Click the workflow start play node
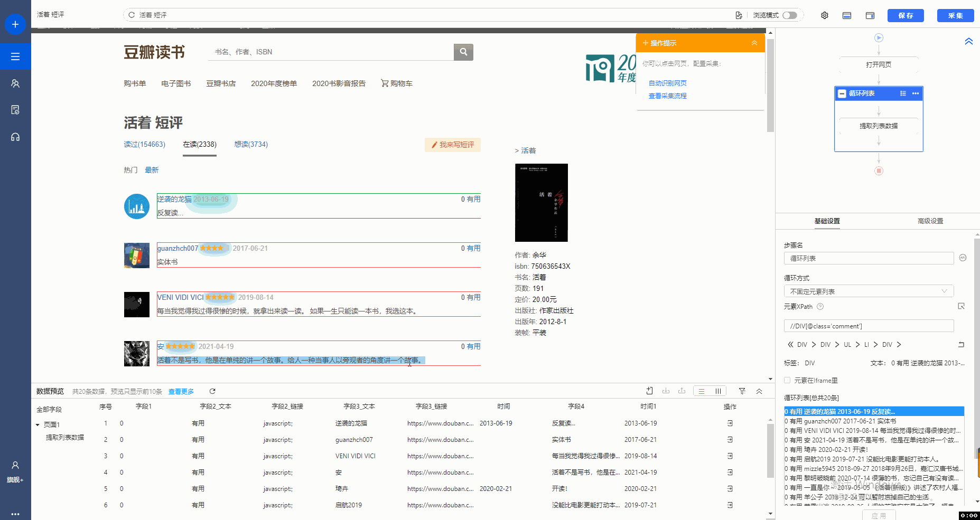 click(x=879, y=37)
